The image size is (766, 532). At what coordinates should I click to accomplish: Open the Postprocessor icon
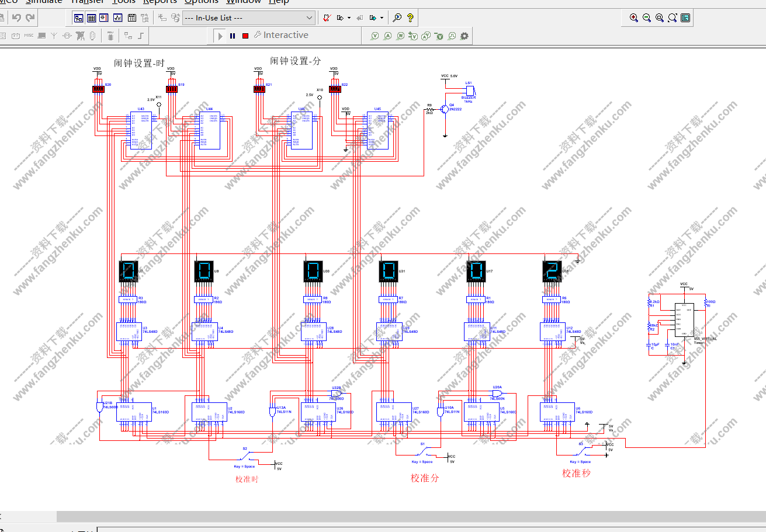[x=132, y=18]
